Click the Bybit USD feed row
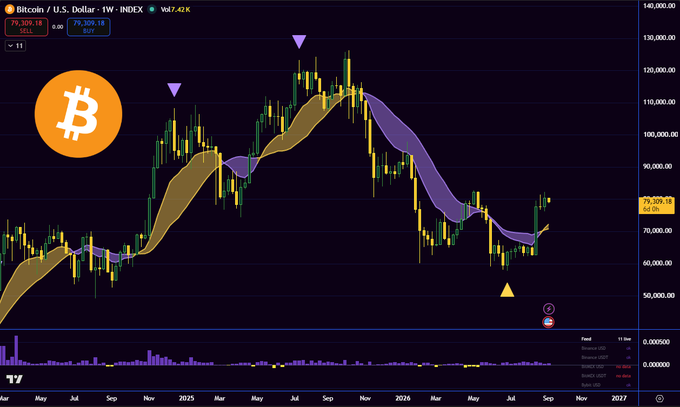Viewport: 680px width, 407px height. coord(606,385)
